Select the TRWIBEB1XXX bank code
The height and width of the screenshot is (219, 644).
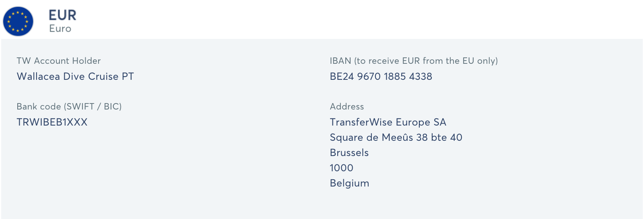point(52,122)
